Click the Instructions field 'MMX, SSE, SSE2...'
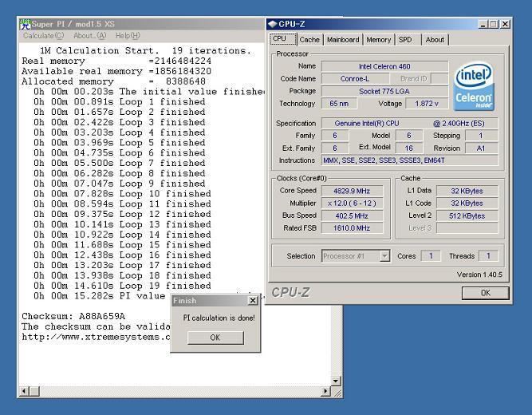The image size is (532, 415). point(409,160)
